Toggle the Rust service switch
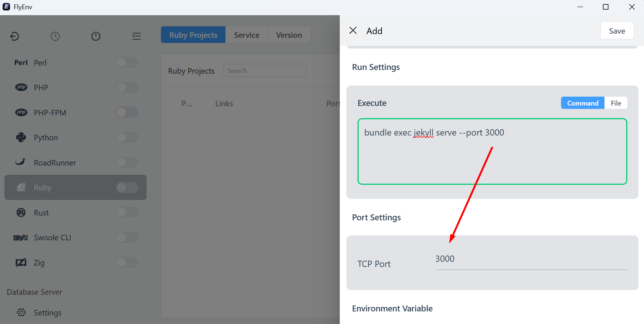 127,212
